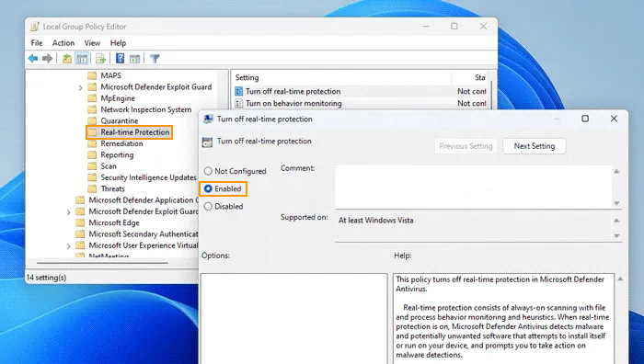Select Scan tree item label
This screenshot has width=644, height=364.
tap(109, 165)
